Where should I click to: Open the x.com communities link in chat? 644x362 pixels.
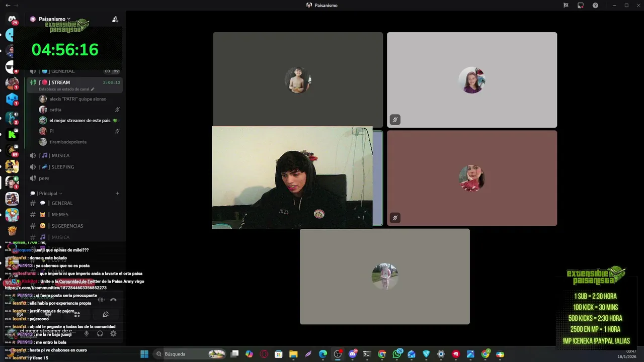coord(56,288)
